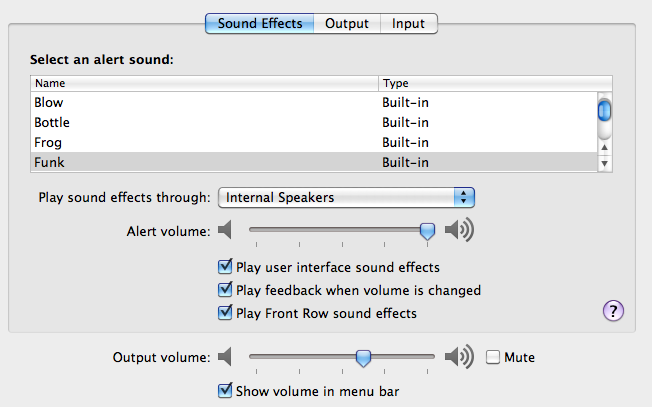652x407 pixels.
Task: Disable Play feedback when volume is changed
Action: pyautogui.click(x=225, y=291)
